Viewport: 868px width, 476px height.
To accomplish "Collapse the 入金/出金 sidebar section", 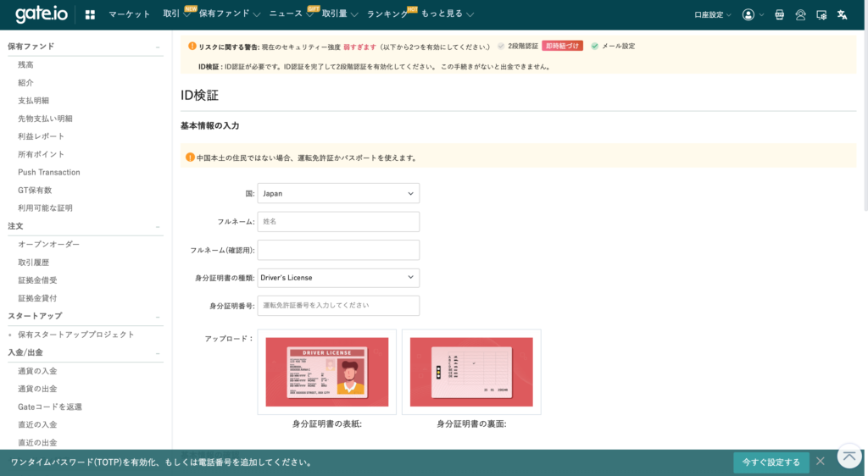I will (x=158, y=353).
